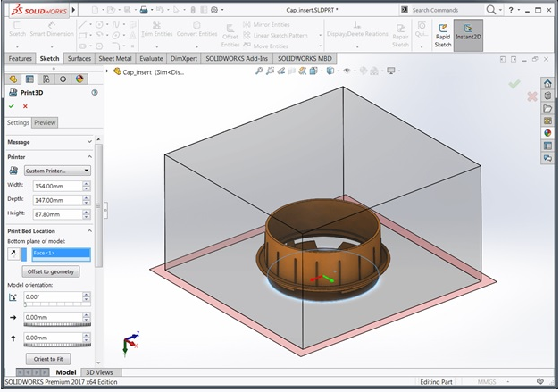Collapse the Print Bed Location section

coord(89,230)
